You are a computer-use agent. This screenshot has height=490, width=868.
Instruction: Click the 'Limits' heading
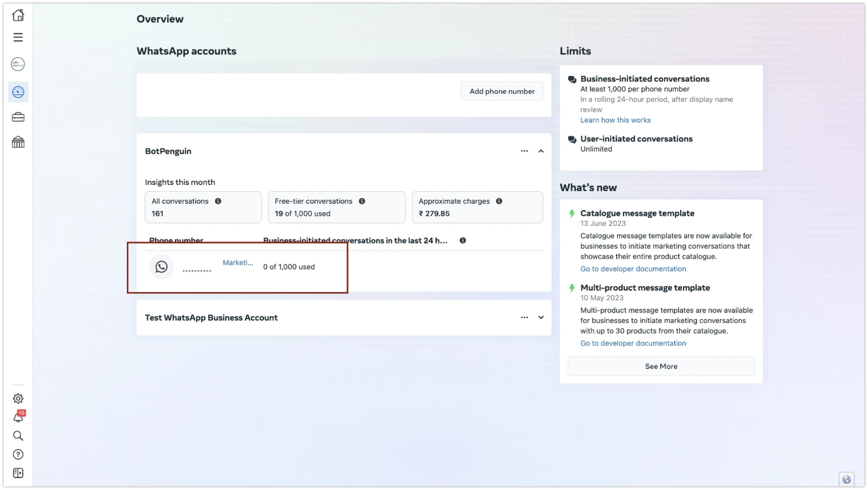[575, 51]
